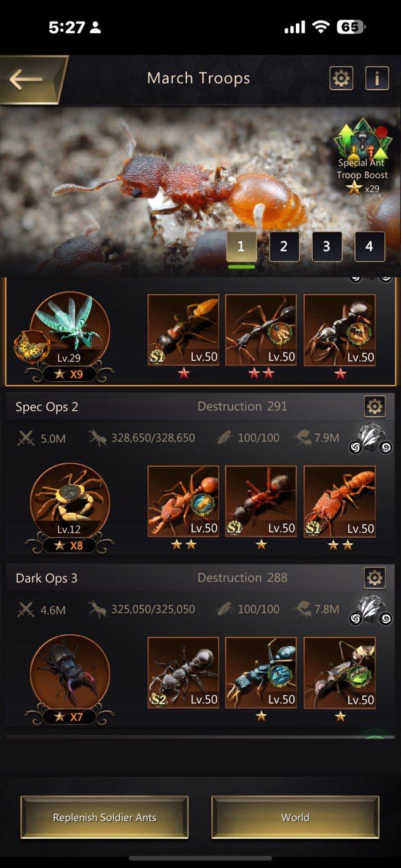Switch to march troop tab 4
The width and height of the screenshot is (401, 868).
tap(369, 247)
